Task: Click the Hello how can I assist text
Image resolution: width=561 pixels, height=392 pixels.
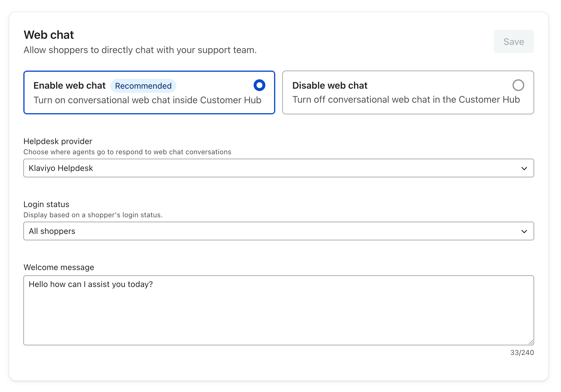Action: click(90, 284)
